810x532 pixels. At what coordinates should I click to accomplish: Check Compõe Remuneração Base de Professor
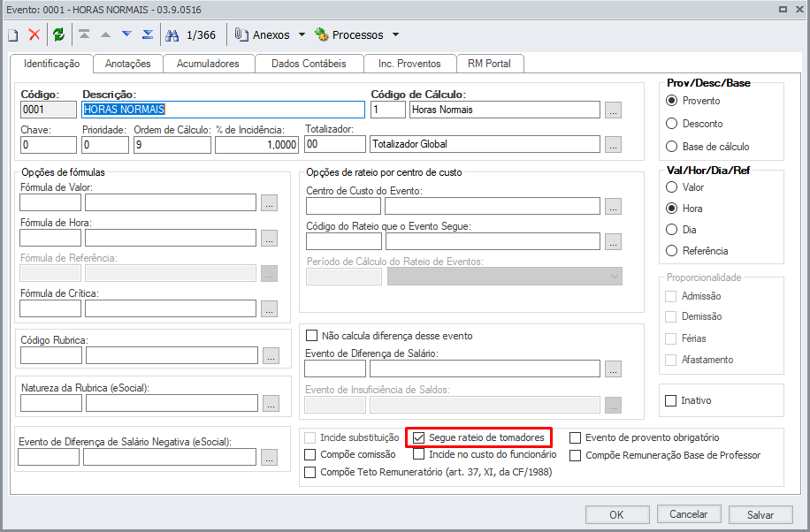tap(575, 455)
